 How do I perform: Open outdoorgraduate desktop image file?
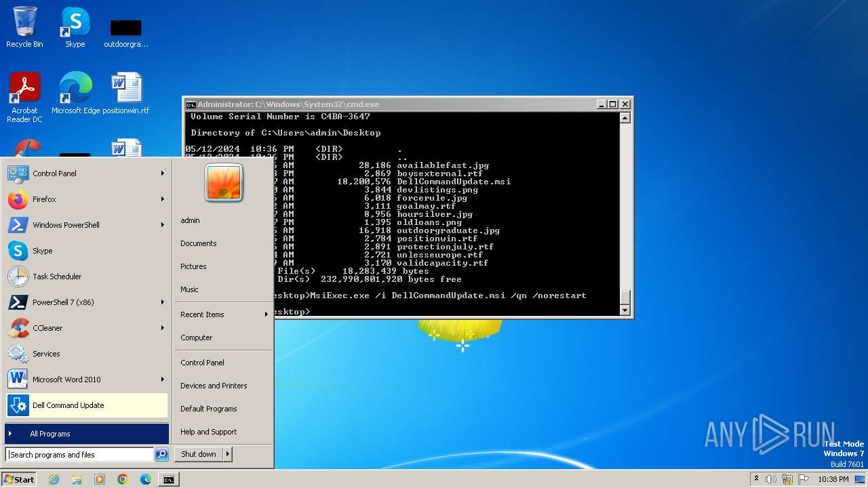point(126,30)
